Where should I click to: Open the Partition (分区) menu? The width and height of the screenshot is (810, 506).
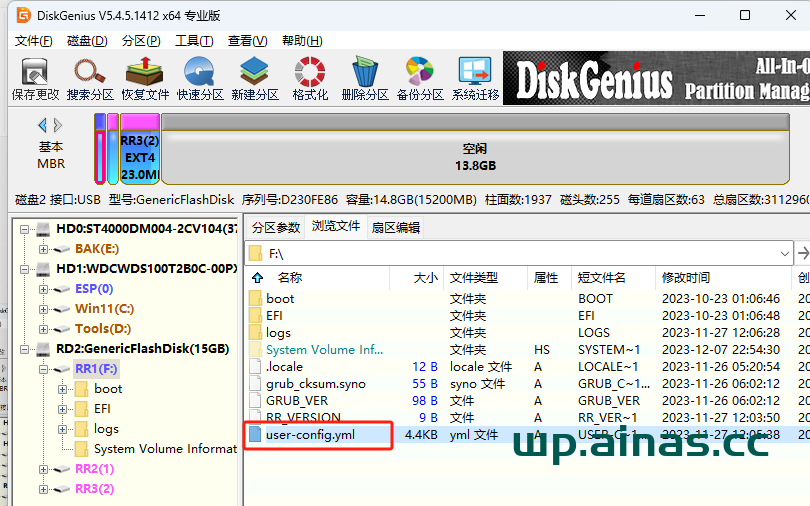[141, 41]
